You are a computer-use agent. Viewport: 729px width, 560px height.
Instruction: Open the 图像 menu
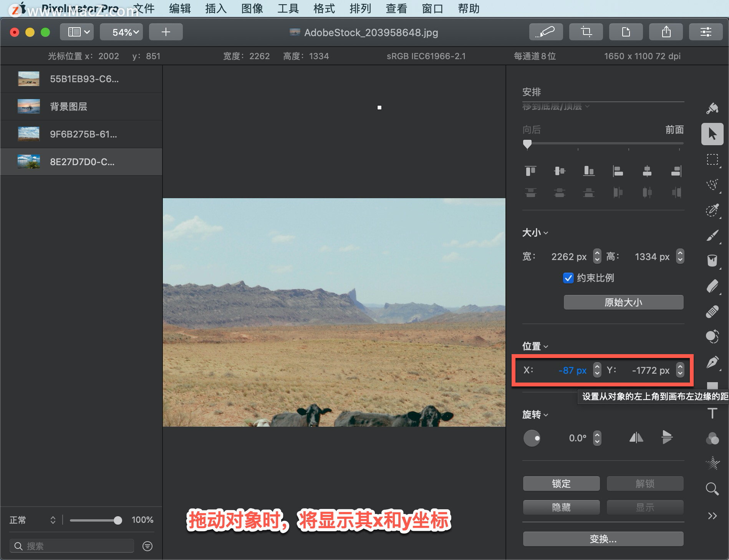tap(252, 8)
